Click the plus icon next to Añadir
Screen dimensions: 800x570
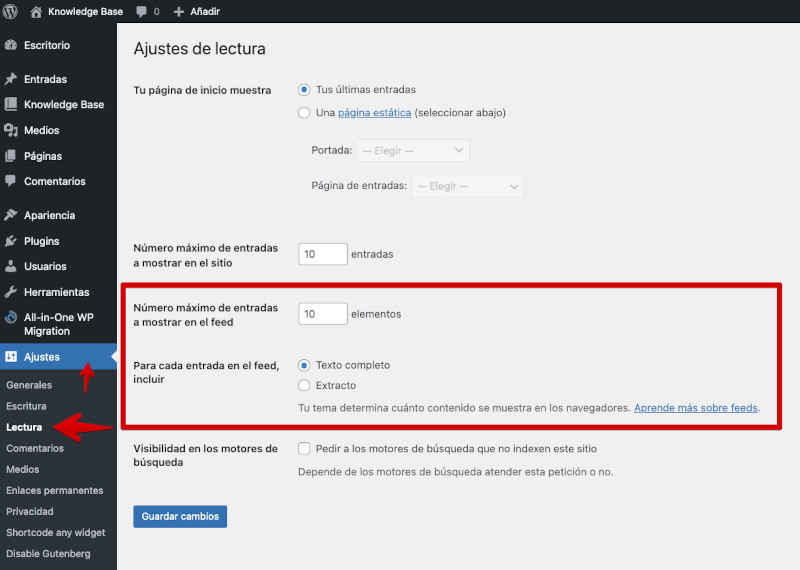(179, 11)
